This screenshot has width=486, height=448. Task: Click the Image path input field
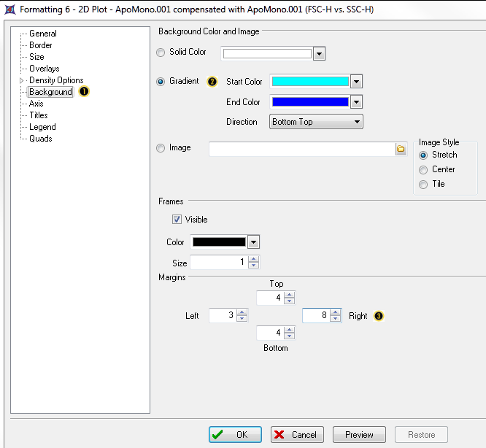point(302,149)
